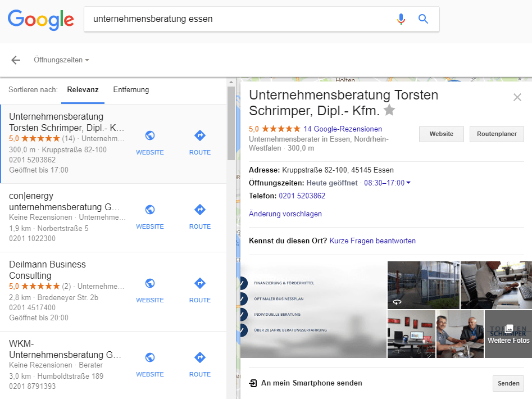Click '1,9 km · Norbertstraße 5' text
The width and height of the screenshot is (532, 399).
tap(49, 228)
